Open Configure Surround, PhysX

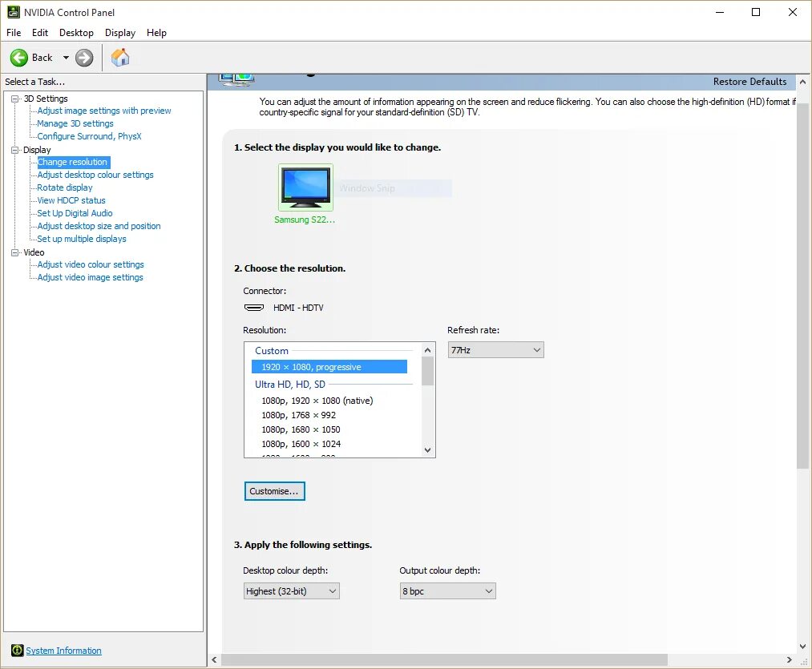89,136
